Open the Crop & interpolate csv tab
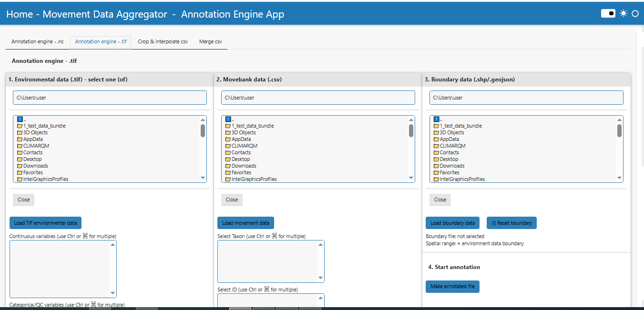Image resolution: width=644 pixels, height=310 pixels. 163,41
